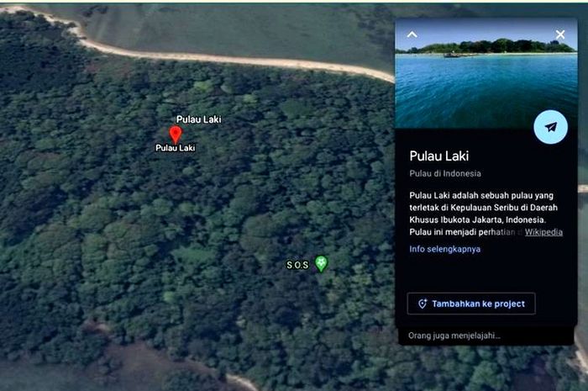Screen dimensions: 588x391
Task: Click the Pulau Laki label above the pin
Action: (199, 119)
